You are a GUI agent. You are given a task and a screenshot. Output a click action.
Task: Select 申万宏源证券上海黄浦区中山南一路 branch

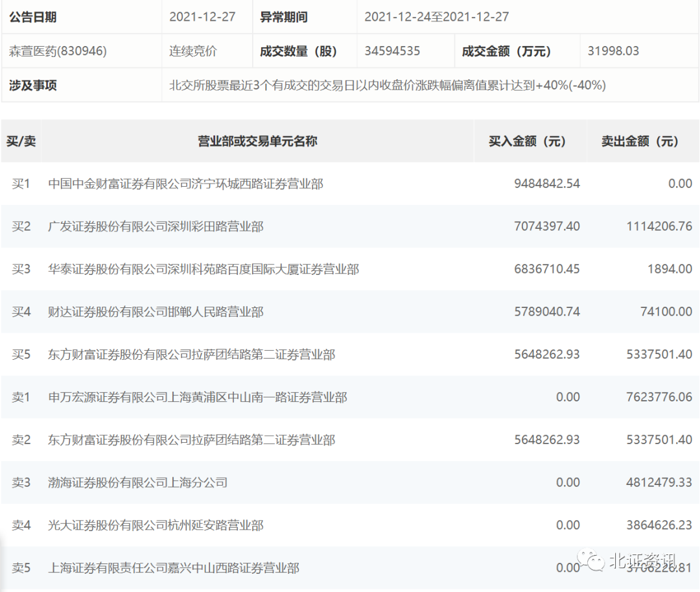click(x=198, y=397)
